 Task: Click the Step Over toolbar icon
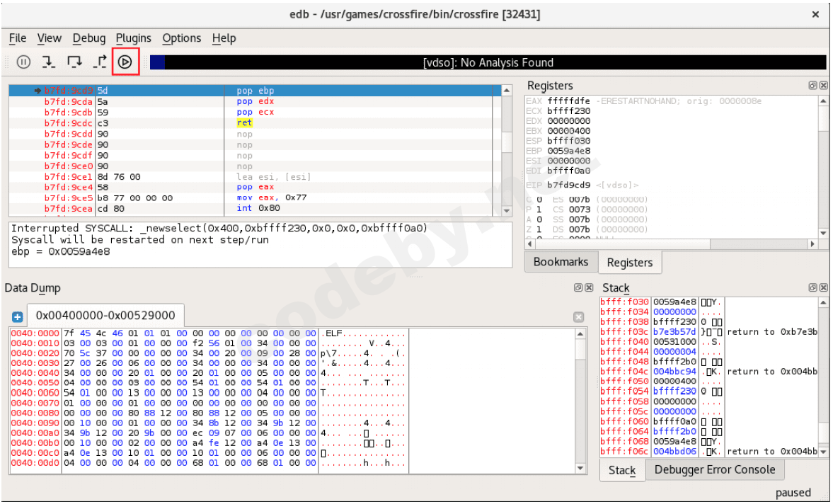pos(74,62)
